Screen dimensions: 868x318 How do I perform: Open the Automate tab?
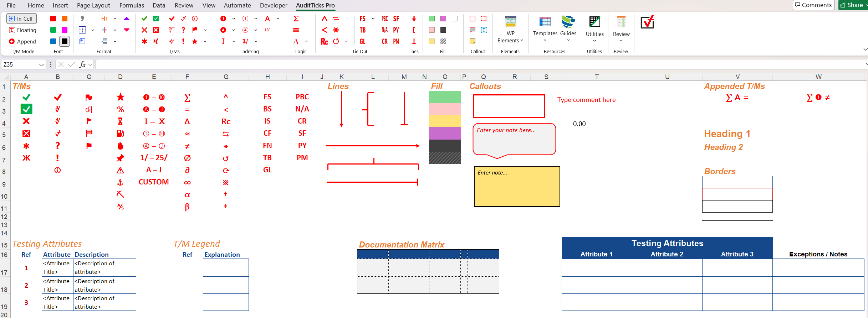238,5
